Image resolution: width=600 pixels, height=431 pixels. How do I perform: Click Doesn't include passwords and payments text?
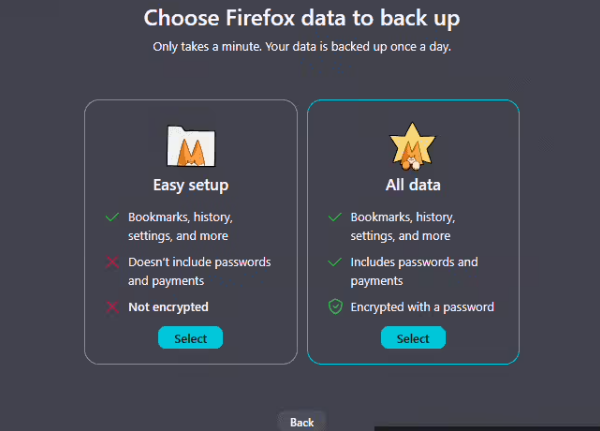(199, 271)
